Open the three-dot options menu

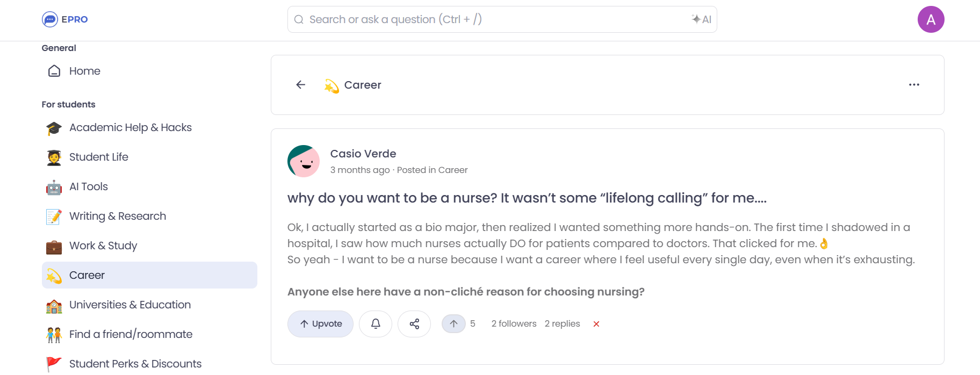[x=914, y=84]
